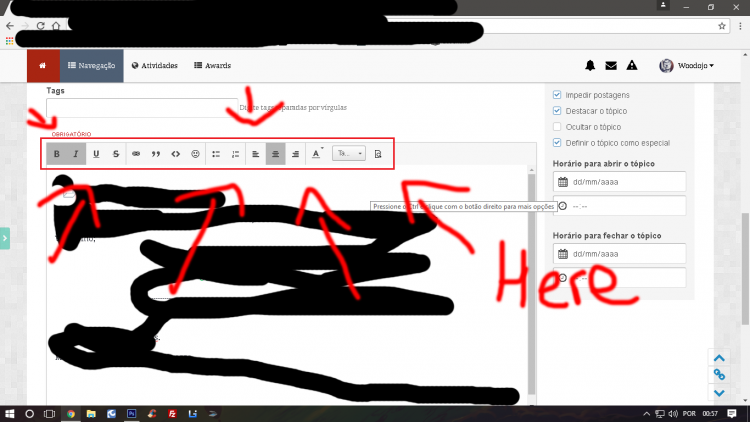The width and height of the screenshot is (750, 422).
Task: Click the Tags input field
Action: 140,107
